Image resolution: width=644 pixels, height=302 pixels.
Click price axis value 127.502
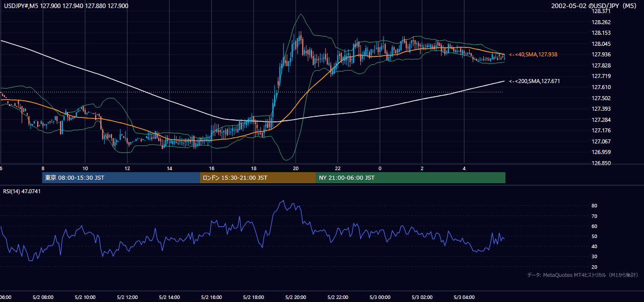[602, 99]
